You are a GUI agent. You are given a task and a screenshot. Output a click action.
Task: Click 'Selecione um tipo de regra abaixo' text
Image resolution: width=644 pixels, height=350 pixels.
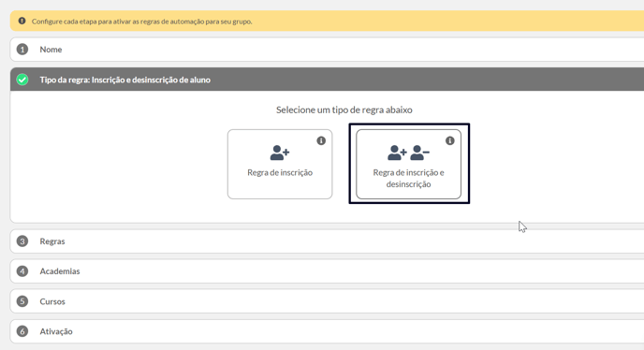coord(344,109)
